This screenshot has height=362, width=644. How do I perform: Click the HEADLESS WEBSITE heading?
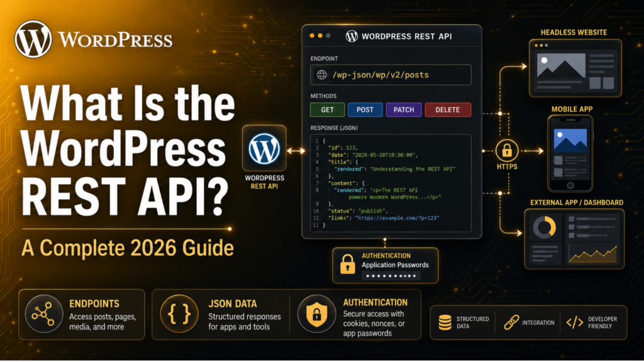pos(574,33)
